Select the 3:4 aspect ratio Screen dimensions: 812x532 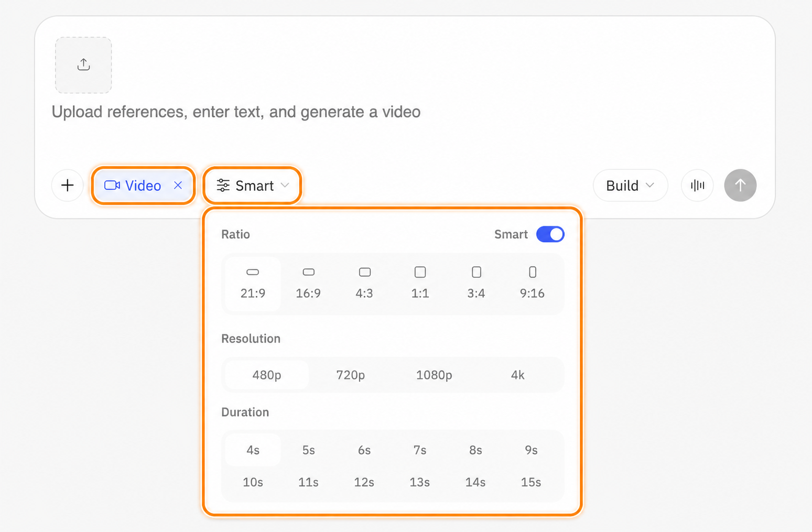pyautogui.click(x=476, y=284)
